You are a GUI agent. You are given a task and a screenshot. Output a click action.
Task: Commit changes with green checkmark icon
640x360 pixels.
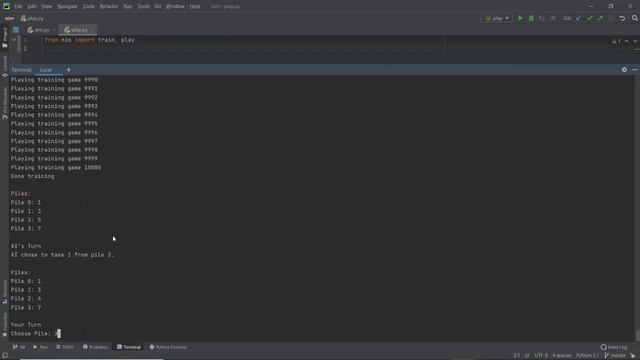(x=589, y=18)
